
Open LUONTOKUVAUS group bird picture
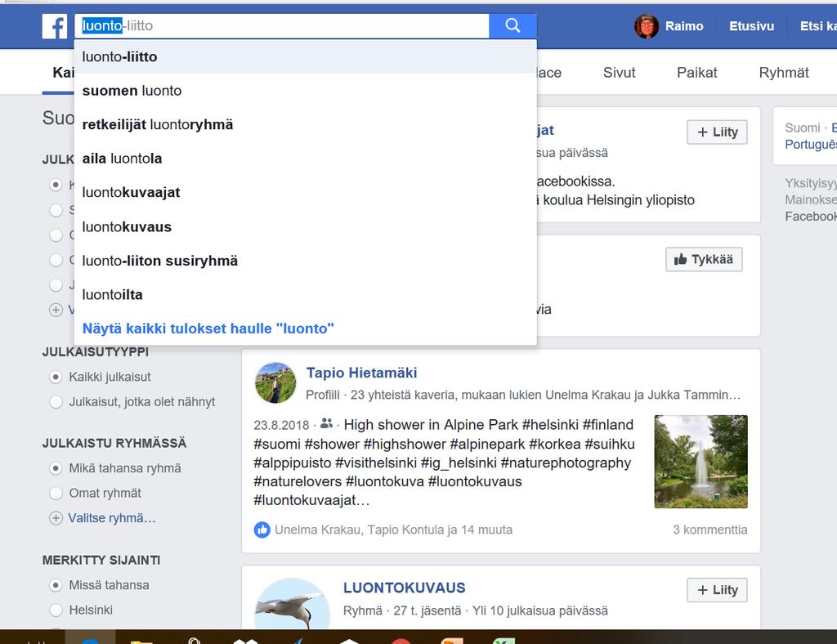292,604
